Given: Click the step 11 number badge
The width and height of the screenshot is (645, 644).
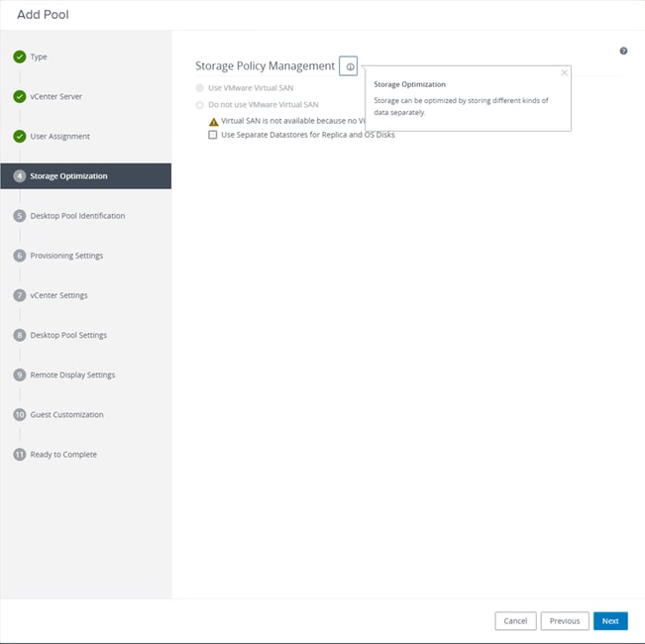Looking at the screenshot, I should pos(20,455).
